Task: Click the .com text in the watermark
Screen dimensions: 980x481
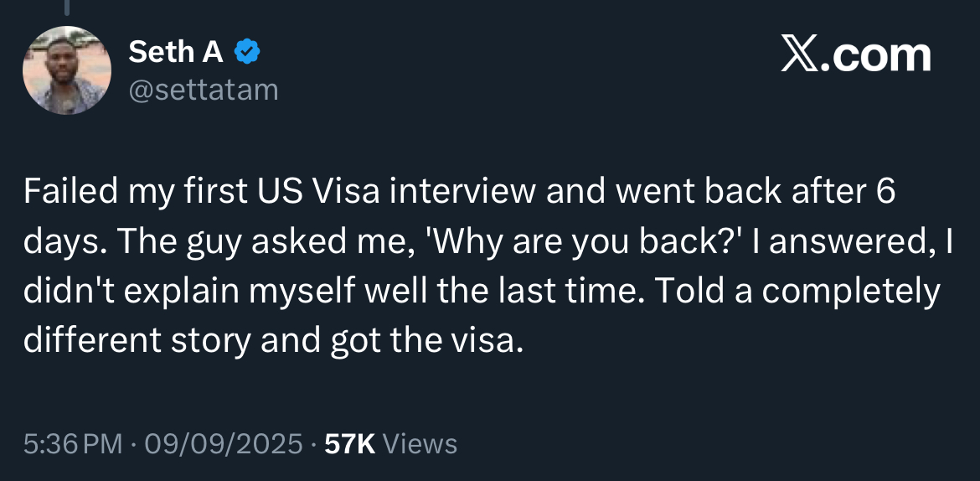Action: click(875, 54)
